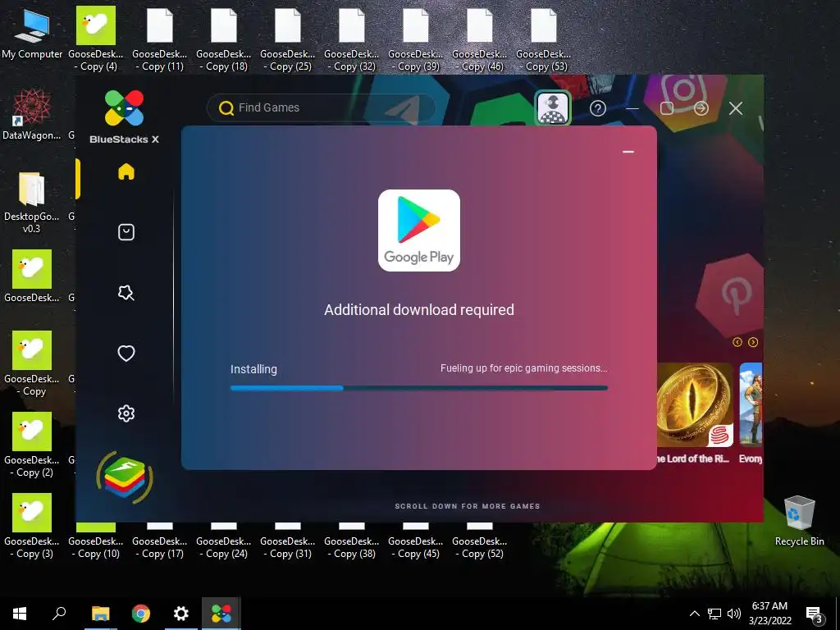
Task: Expand hidden system tray icons chevron
Action: [x=694, y=614]
